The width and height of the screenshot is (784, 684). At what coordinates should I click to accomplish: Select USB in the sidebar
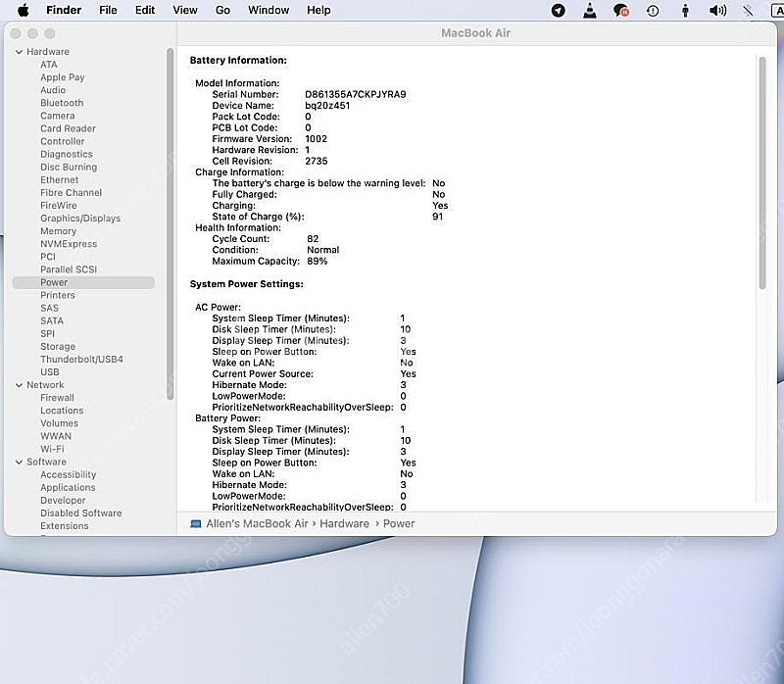pos(50,372)
